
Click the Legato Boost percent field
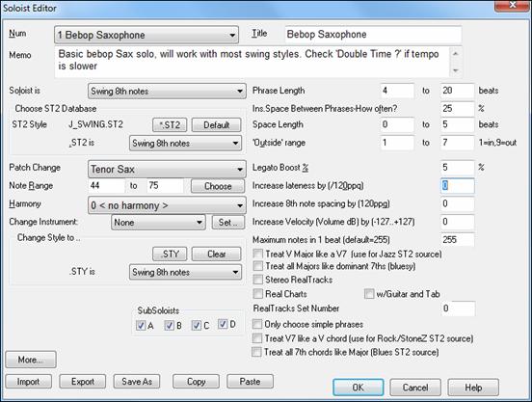[x=458, y=168]
